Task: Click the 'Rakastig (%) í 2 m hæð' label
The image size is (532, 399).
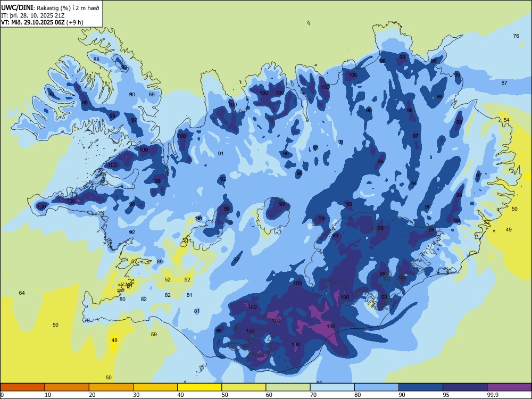Action: pos(68,8)
